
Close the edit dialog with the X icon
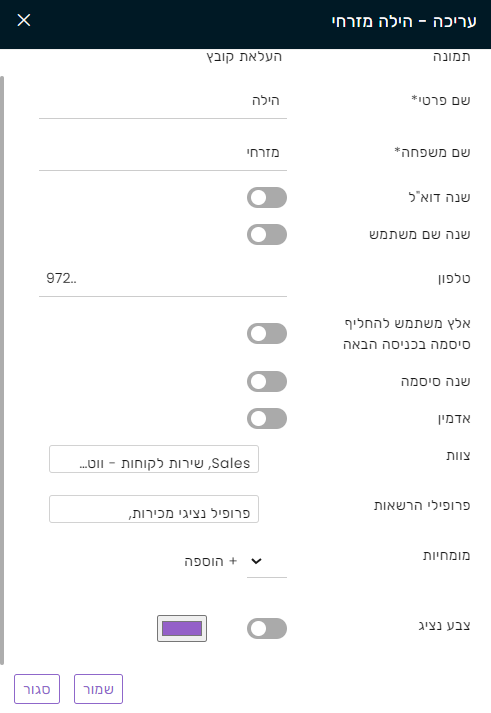click(x=24, y=20)
